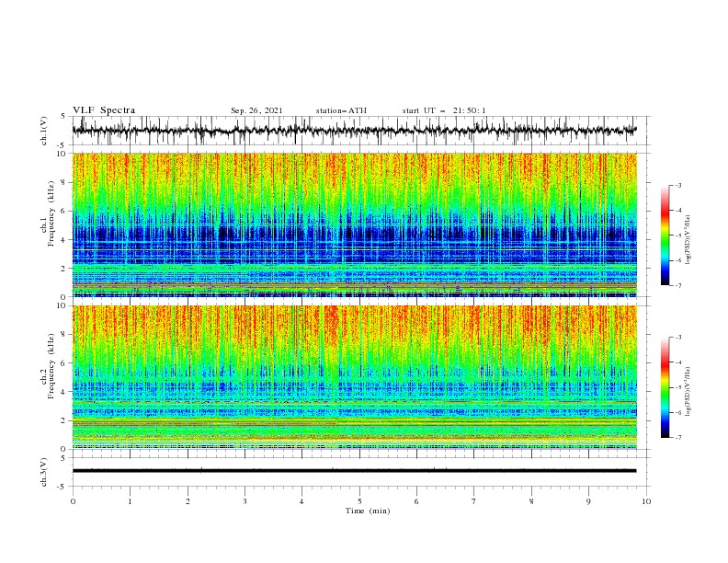728x563 pixels.
Task: Click the 'station=ATH' label
Action: 341,110
